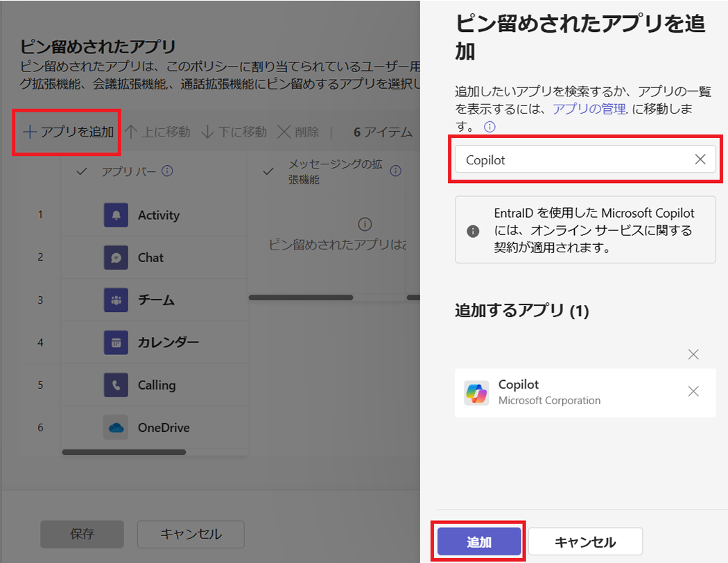Select the チーム row text

[x=156, y=300]
